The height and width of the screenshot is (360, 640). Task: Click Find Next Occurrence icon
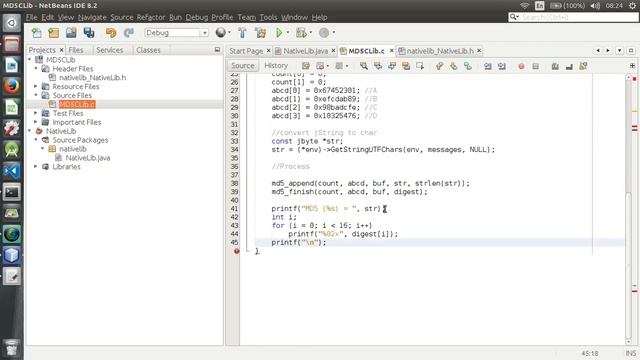pyautogui.click(x=392, y=66)
